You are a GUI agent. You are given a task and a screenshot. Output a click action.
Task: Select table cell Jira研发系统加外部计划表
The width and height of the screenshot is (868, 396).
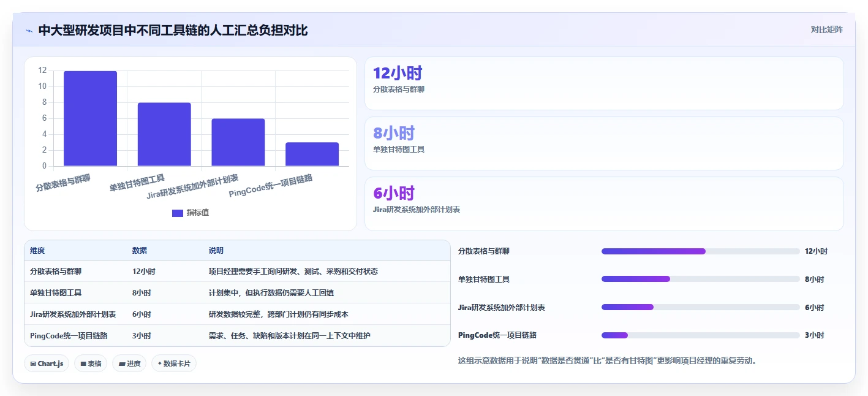(73, 314)
